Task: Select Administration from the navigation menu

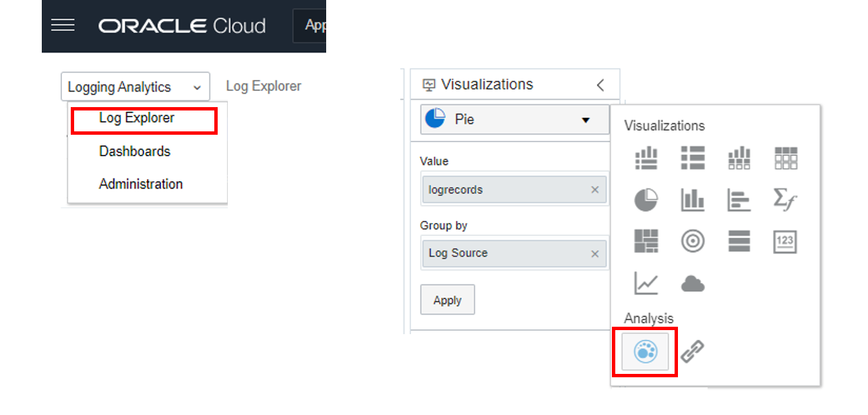Action: pyautogui.click(x=140, y=183)
